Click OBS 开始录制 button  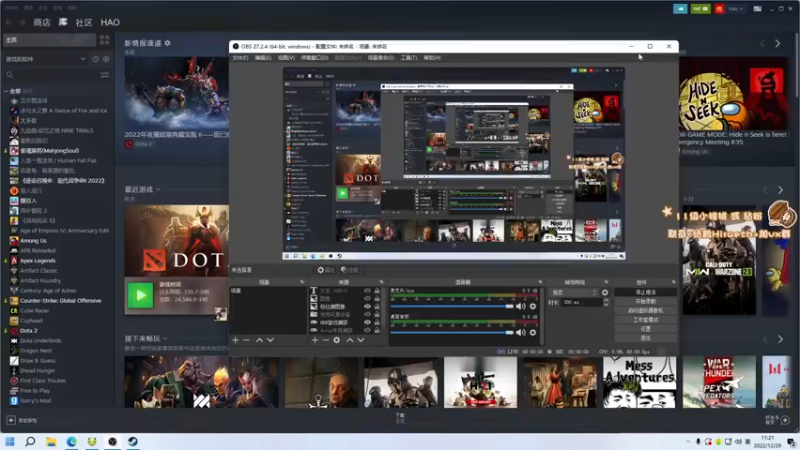click(x=645, y=302)
